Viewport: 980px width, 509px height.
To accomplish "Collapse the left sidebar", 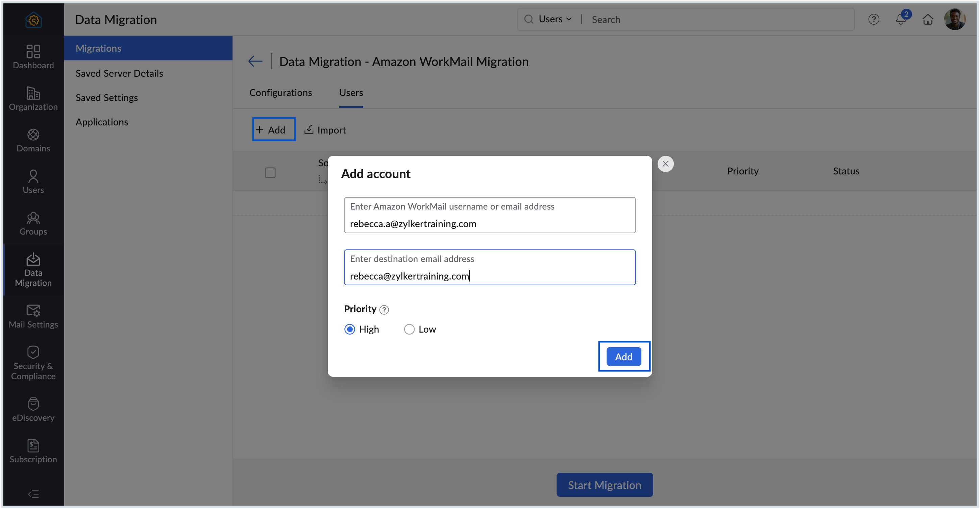I will click(33, 494).
